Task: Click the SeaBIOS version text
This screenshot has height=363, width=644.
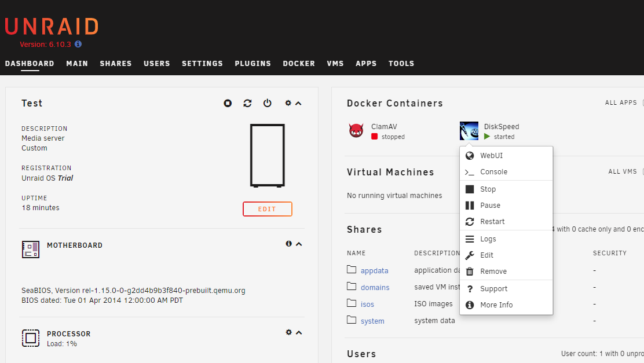Action: click(x=133, y=290)
